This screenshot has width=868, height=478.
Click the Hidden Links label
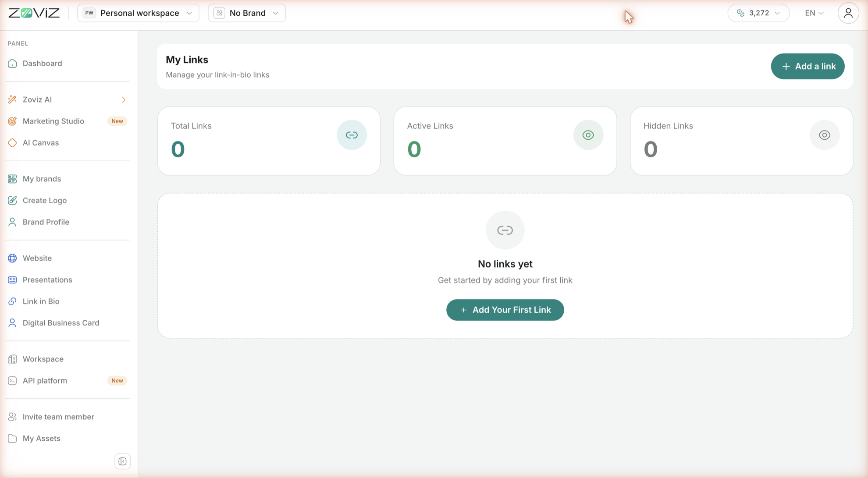[x=668, y=126]
